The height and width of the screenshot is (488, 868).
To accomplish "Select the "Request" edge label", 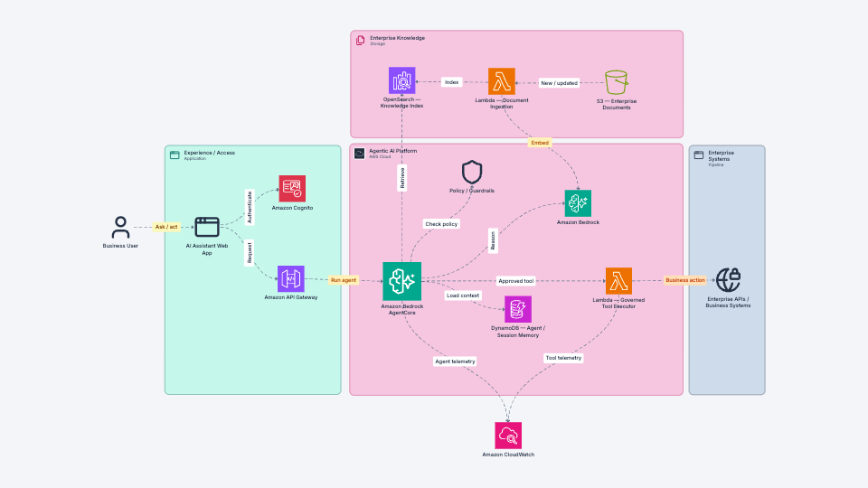I will pos(250,253).
